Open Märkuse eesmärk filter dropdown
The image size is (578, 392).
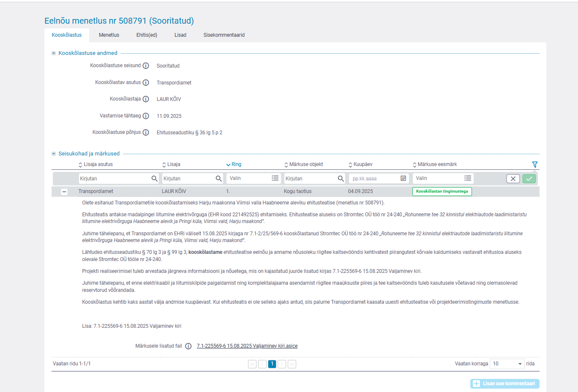point(442,179)
